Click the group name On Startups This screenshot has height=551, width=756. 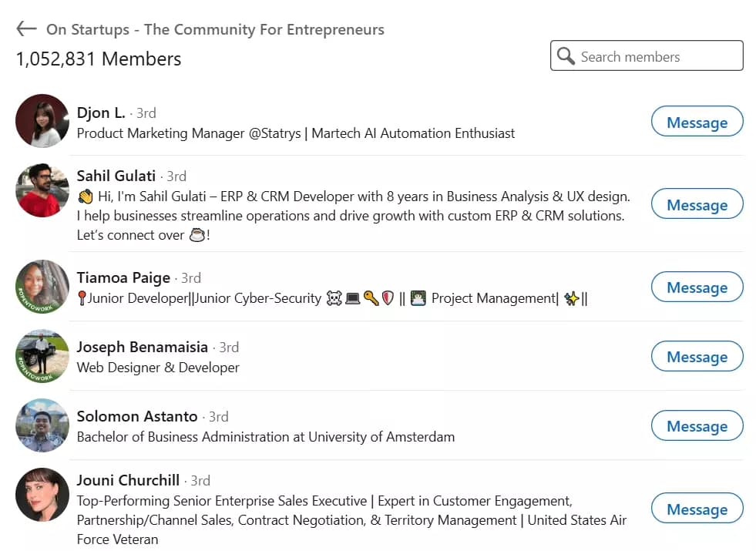(x=215, y=29)
